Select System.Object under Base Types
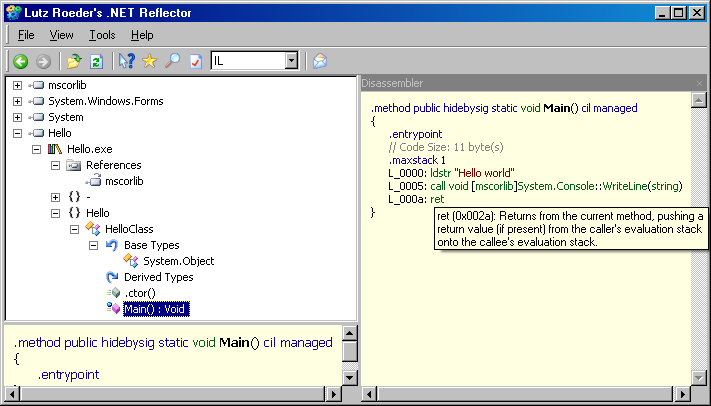Screen dimensions: 711x406 [178, 261]
